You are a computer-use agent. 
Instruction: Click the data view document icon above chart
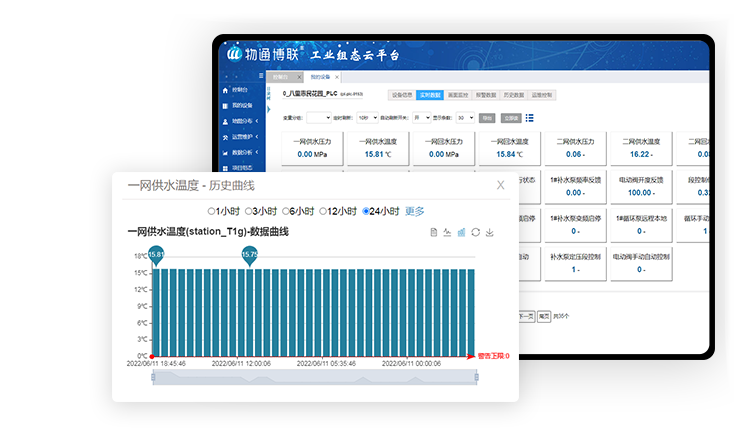coord(434,232)
